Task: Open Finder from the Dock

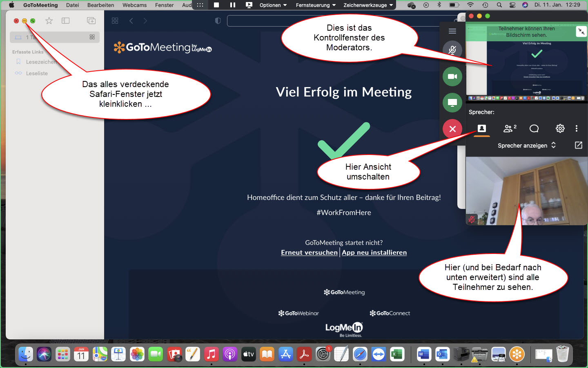Action: tap(25, 354)
